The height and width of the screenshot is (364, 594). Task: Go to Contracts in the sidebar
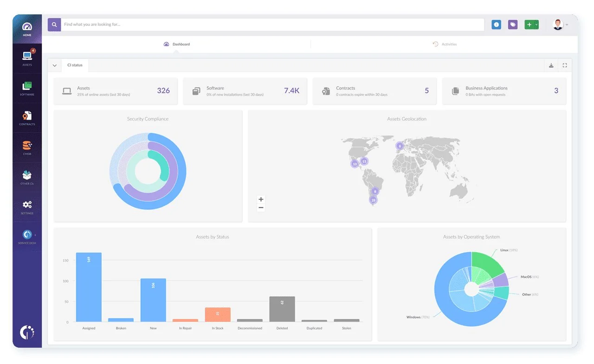pyautogui.click(x=27, y=117)
